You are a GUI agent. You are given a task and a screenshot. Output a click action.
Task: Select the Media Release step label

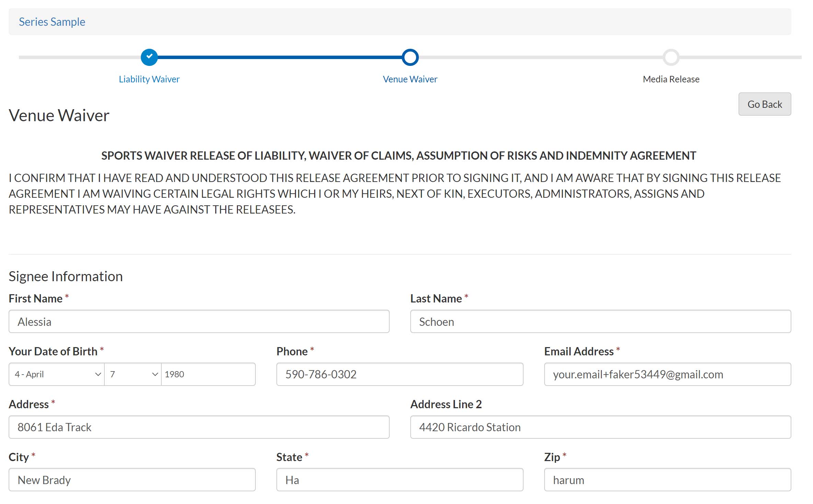pyautogui.click(x=671, y=79)
